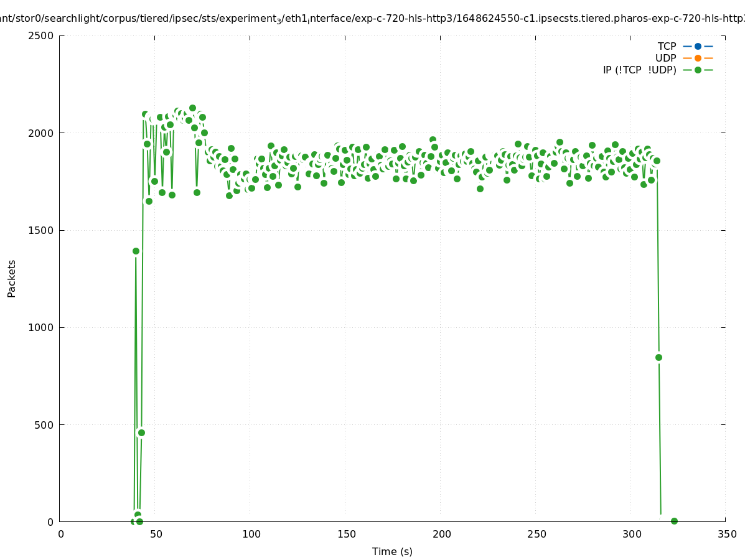Select the UDP legend label
The height and width of the screenshot is (560, 745).
(665, 58)
